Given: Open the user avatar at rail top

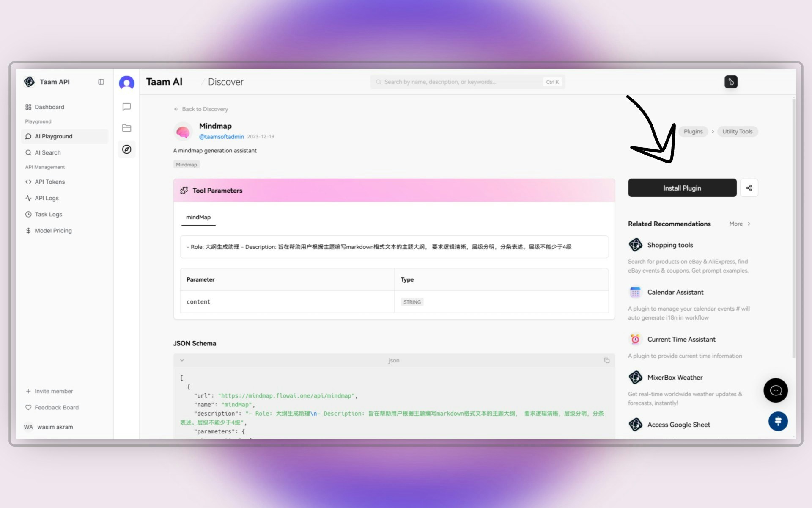Looking at the screenshot, I should (126, 83).
